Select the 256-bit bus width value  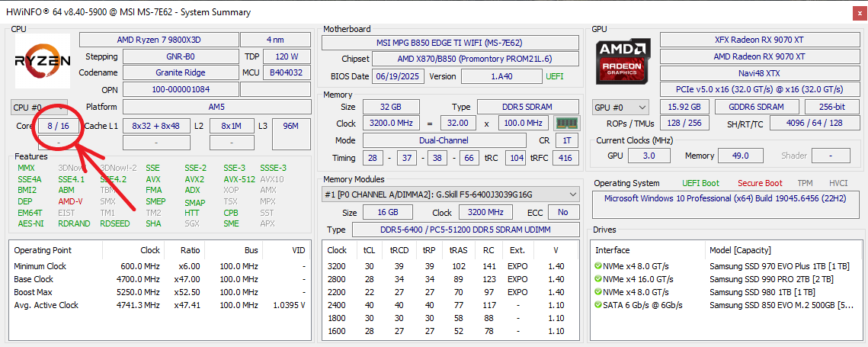pos(832,107)
